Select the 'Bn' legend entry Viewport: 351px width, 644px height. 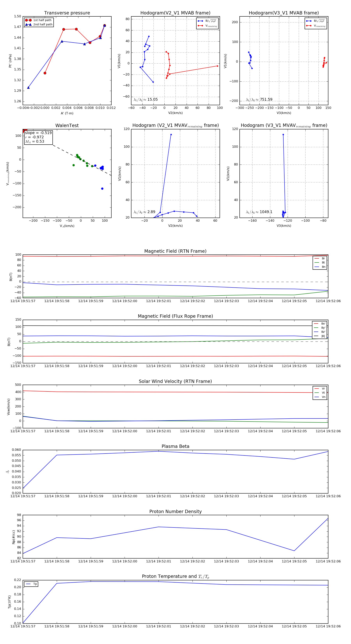click(320, 267)
